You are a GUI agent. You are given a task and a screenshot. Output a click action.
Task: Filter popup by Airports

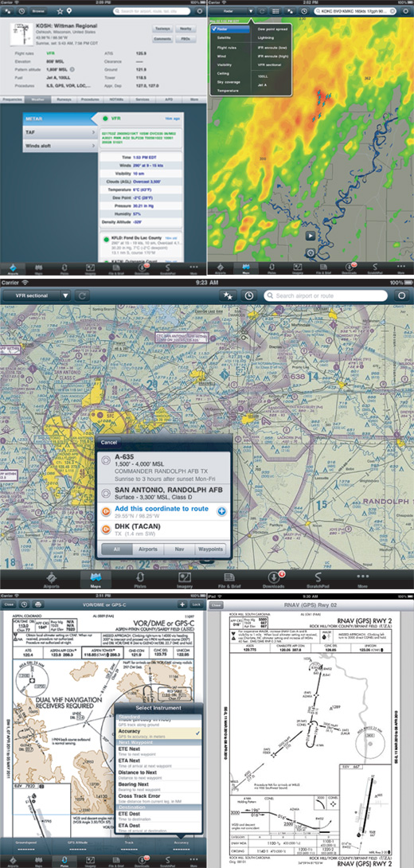(x=148, y=549)
